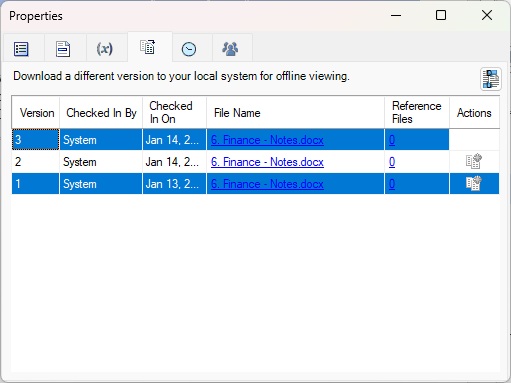
Task: Click the compare versions icon at top right
Action: click(x=491, y=79)
